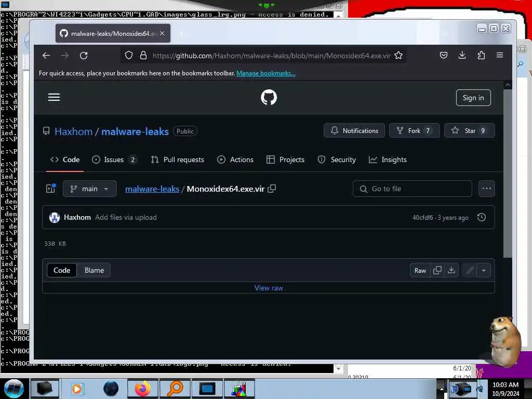This screenshot has height=399, width=532.
Task: Open the Projects tab
Action: coord(285,159)
